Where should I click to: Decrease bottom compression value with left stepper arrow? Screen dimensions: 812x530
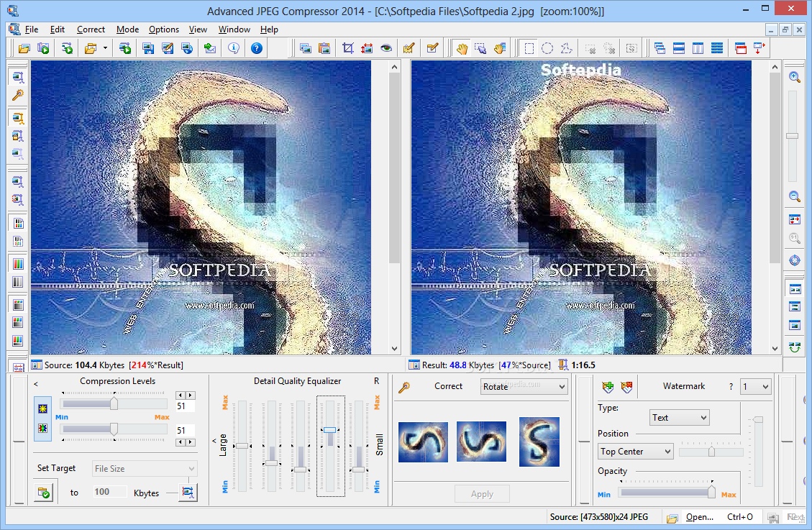(x=181, y=442)
